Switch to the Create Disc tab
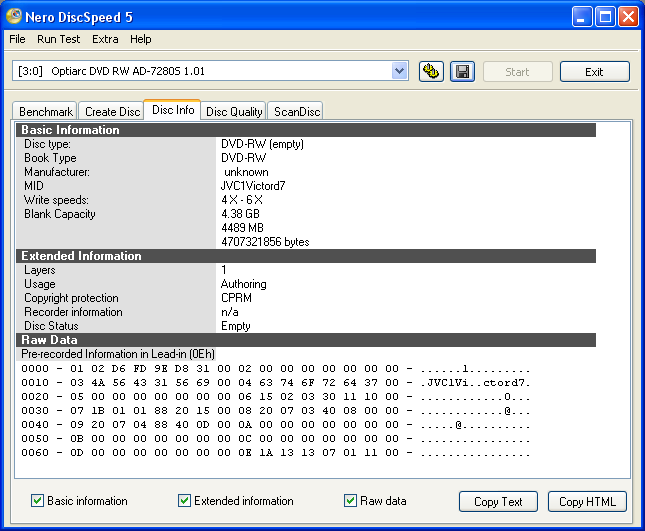 click(x=112, y=111)
